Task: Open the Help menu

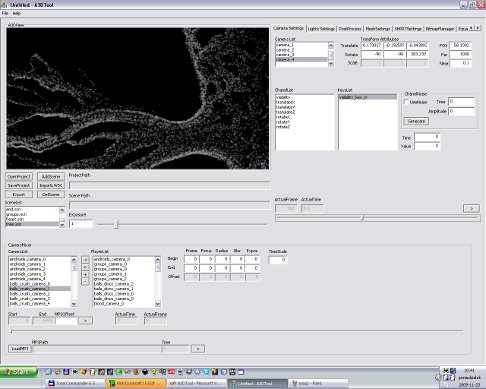Action: [x=17, y=13]
